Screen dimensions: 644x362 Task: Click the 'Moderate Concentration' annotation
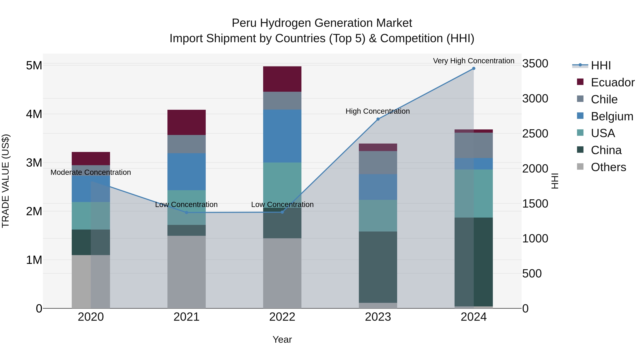[91, 172]
